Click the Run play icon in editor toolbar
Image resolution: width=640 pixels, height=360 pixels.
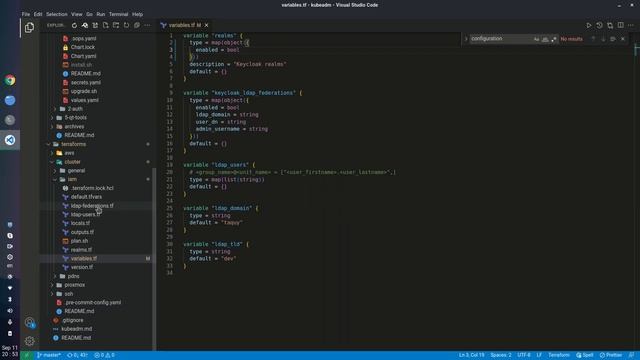(589, 25)
